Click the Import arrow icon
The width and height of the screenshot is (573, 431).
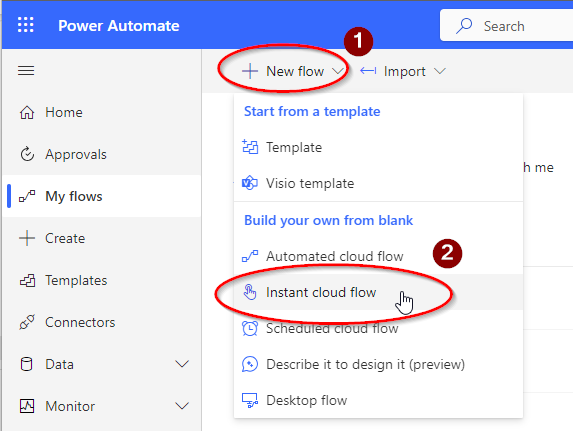coord(368,71)
